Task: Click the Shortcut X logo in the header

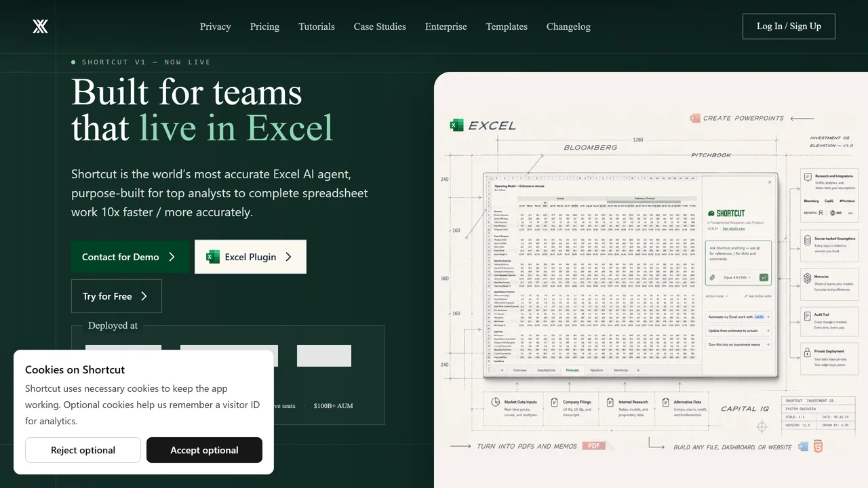Action: [x=41, y=26]
